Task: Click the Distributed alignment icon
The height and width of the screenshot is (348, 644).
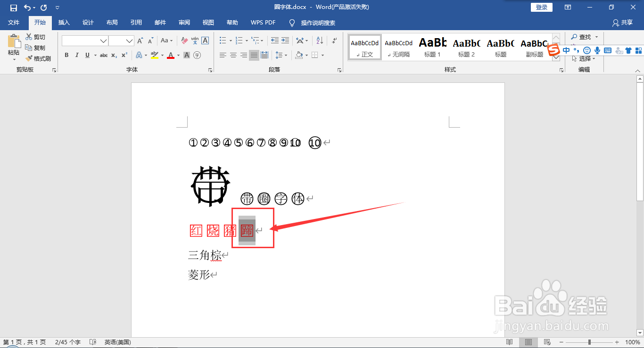Action: 264,55
